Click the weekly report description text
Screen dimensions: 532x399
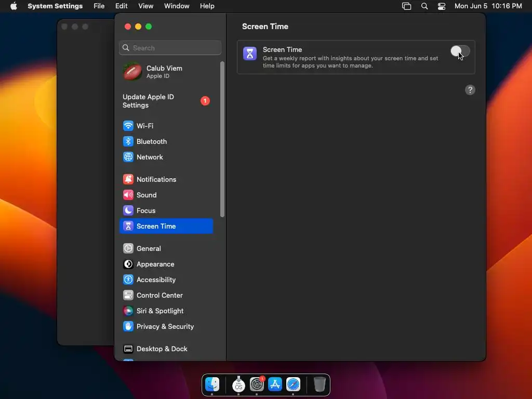click(x=350, y=62)
